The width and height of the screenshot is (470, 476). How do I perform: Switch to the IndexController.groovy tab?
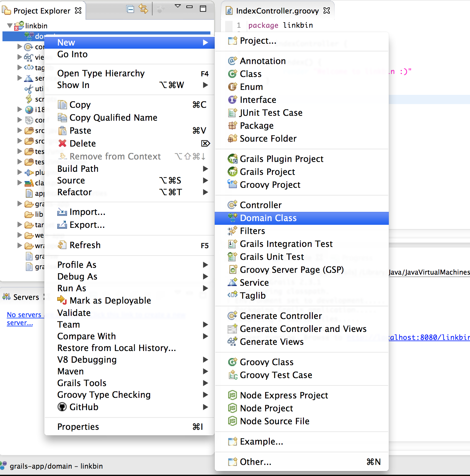(x=277, y=10)
